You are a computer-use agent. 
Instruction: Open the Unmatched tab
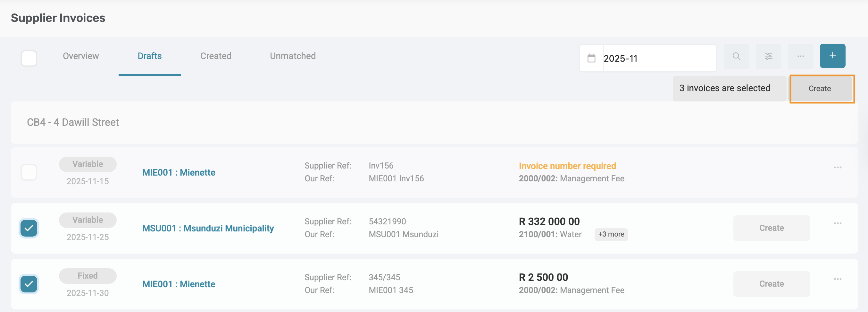292,56
